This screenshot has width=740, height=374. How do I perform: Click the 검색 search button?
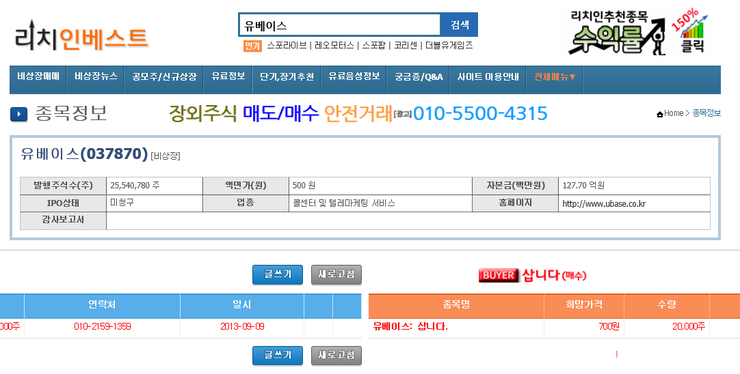coord(459,25)
